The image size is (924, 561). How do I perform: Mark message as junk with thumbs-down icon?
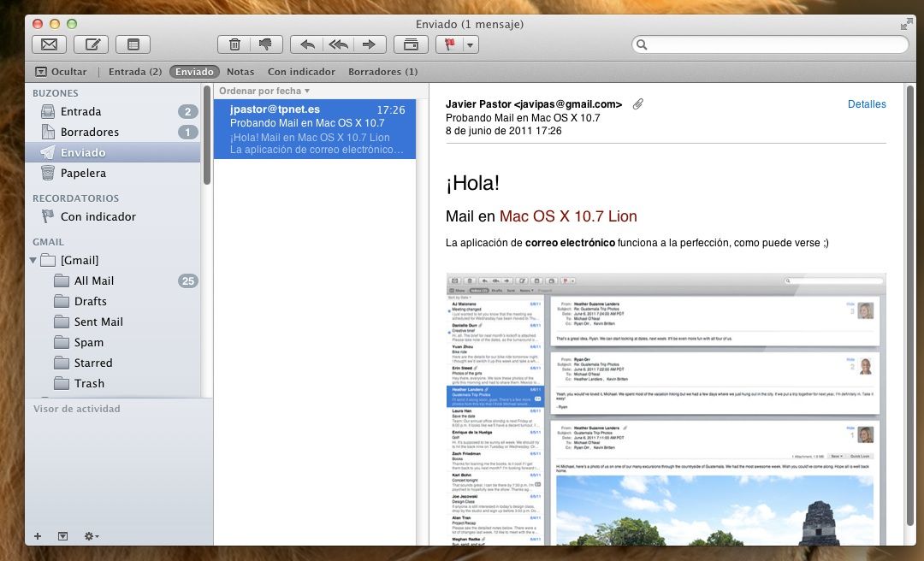(x=264, y=44)
